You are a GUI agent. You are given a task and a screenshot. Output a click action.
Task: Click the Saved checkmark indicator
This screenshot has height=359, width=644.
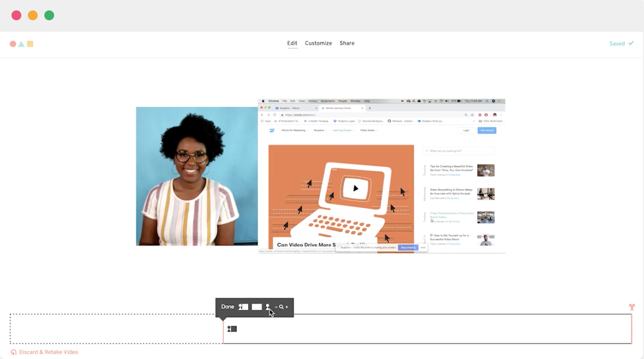coord(621,43)
